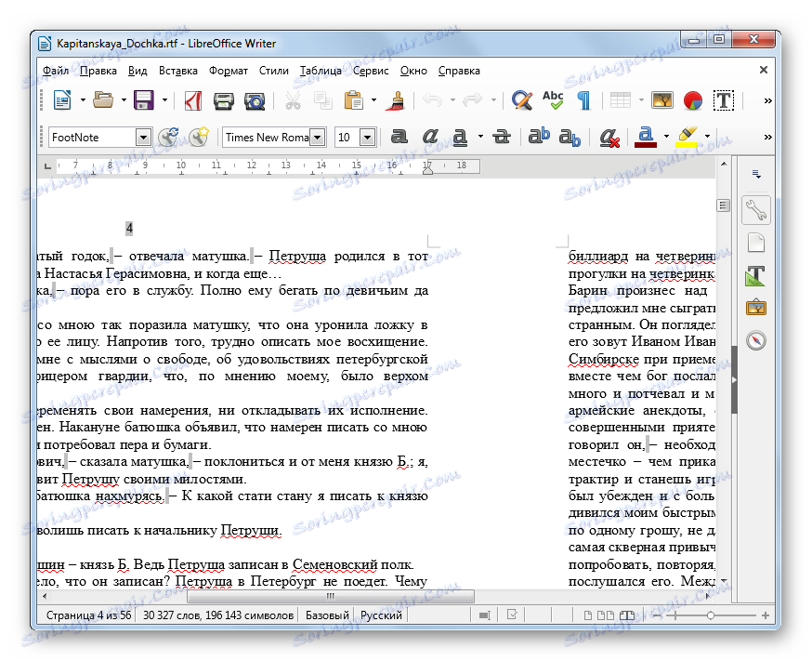812x661 pixels.
Task: Open the Navigator compass in sidebar
Action: click(x=756, y=340)
